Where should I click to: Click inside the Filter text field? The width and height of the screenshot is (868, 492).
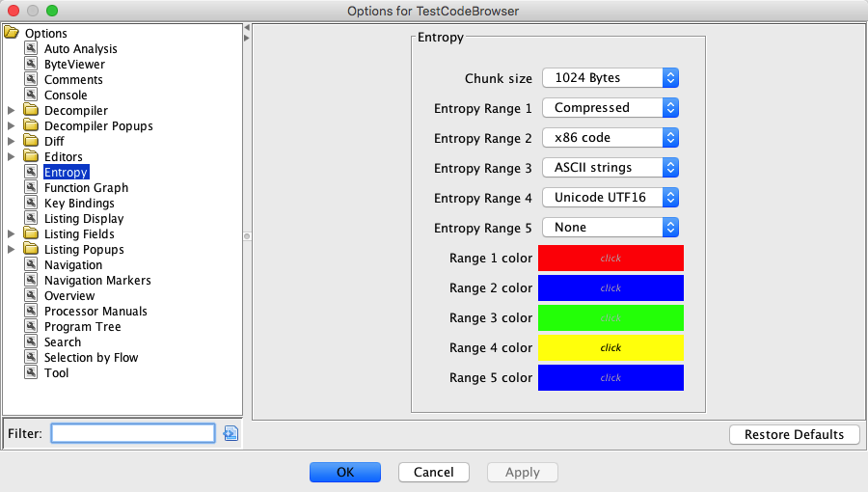[133, 433]
